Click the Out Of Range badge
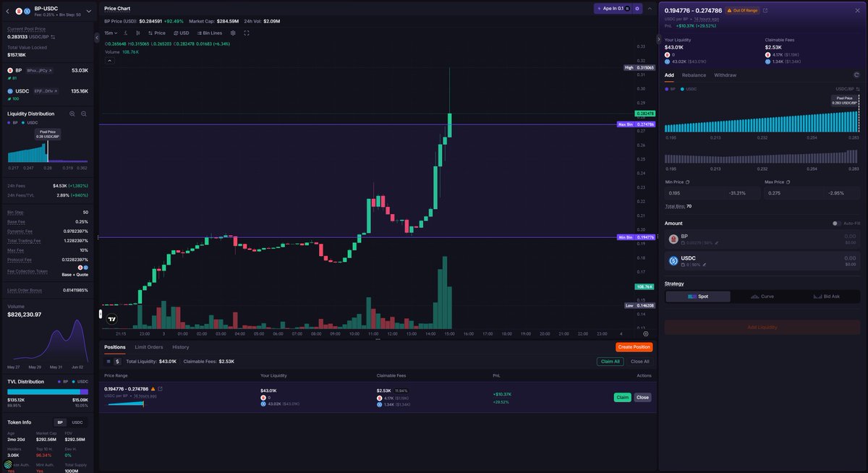Viewport: 868px width, 473px height. coord(742,10)
